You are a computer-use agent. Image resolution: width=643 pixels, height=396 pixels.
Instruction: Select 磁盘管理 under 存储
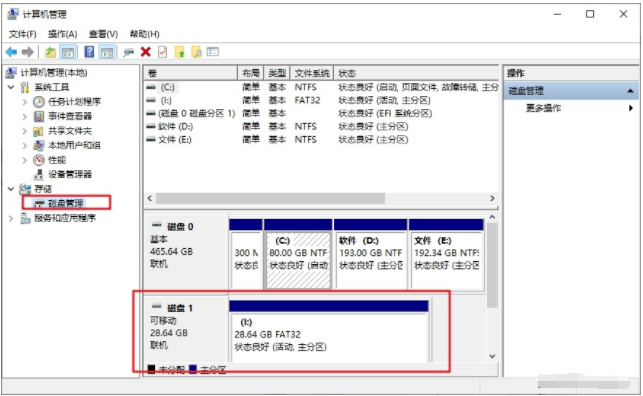(66, 203)
